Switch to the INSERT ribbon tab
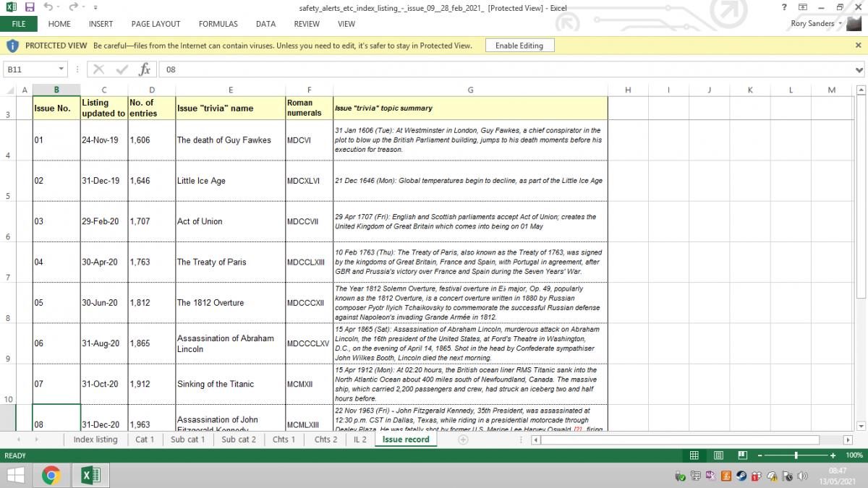Image resolution: width=868 pixels, height=488 pixels. pos(101,24)
